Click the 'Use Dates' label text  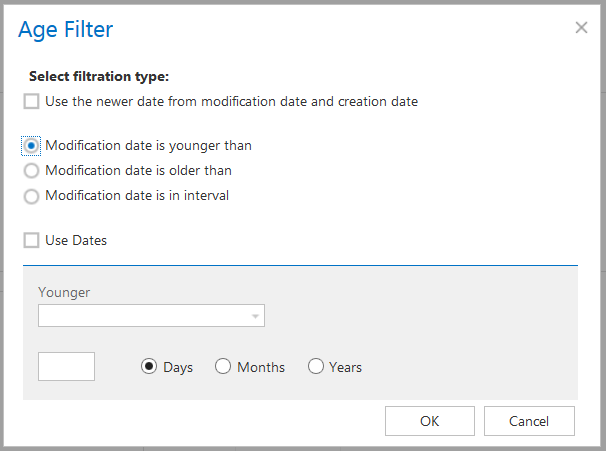(76, 240)
